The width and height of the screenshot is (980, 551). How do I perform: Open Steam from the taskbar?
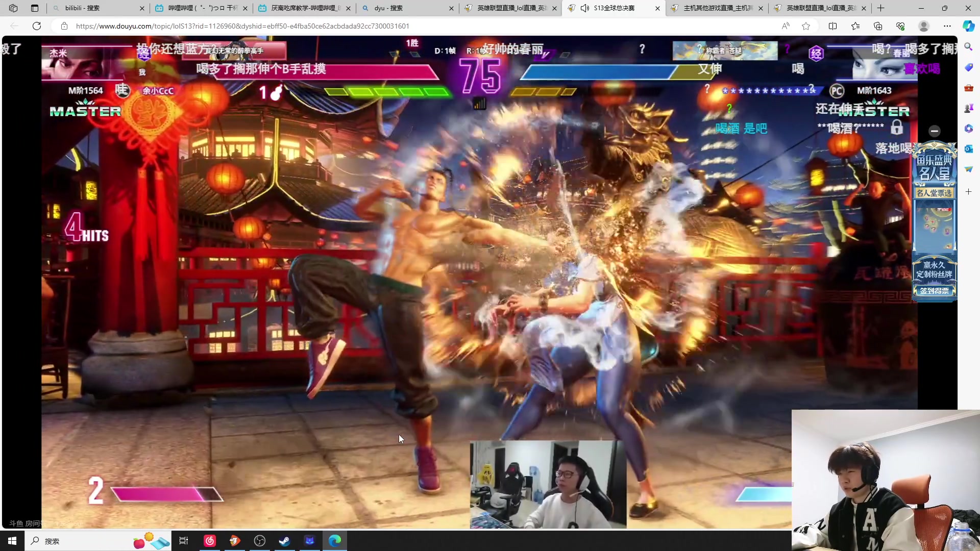[284, 541]
